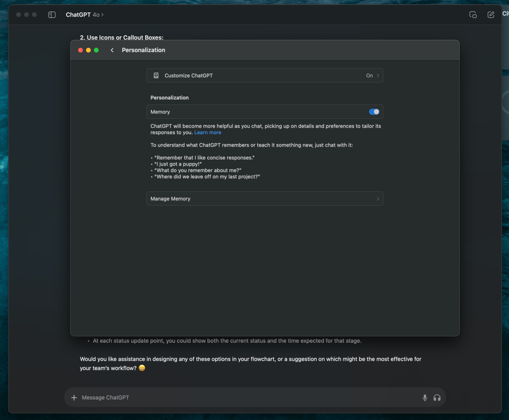Open the Customize ChatGPT settings row
The height and width of the screenshot is (420, 509).
click(264, 76)
